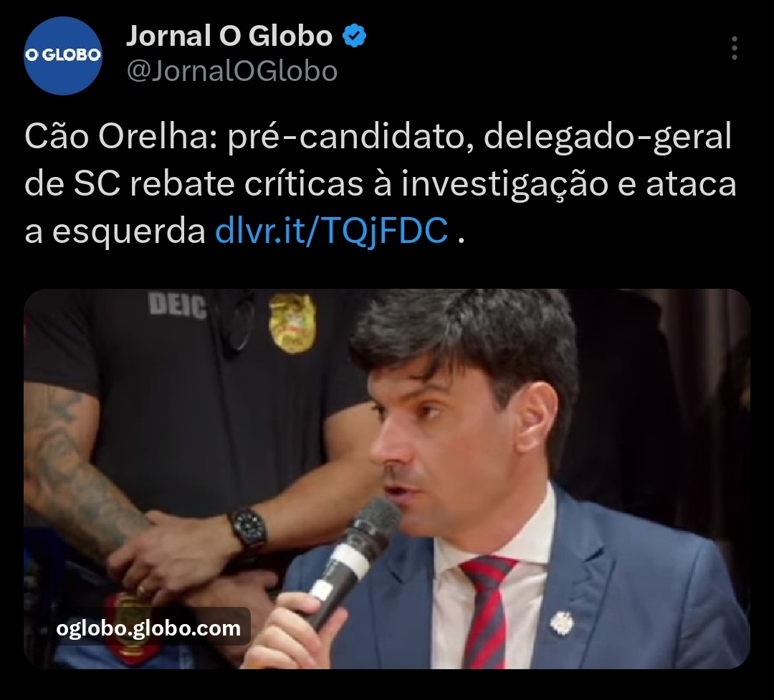Click the black wristwatch in the photo
Viewport: 774px width, 700px height.
(x=248, y=529)
